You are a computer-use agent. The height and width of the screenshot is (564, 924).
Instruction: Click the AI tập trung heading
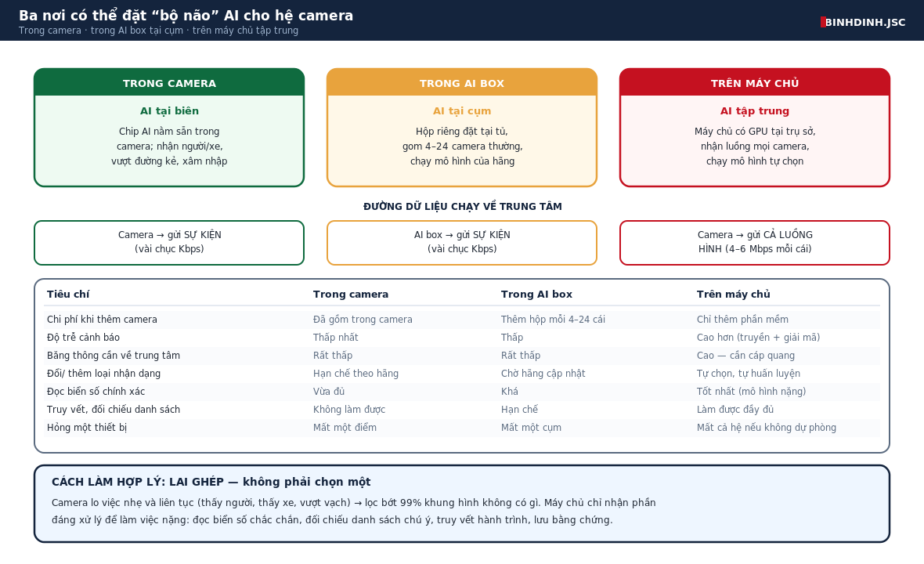coord(755,110)
